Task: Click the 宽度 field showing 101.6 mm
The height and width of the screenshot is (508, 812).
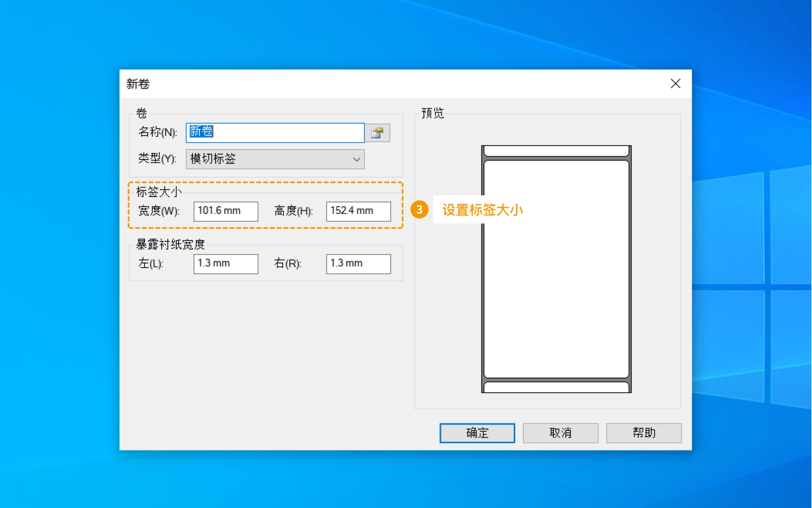Action: (226, 211)
